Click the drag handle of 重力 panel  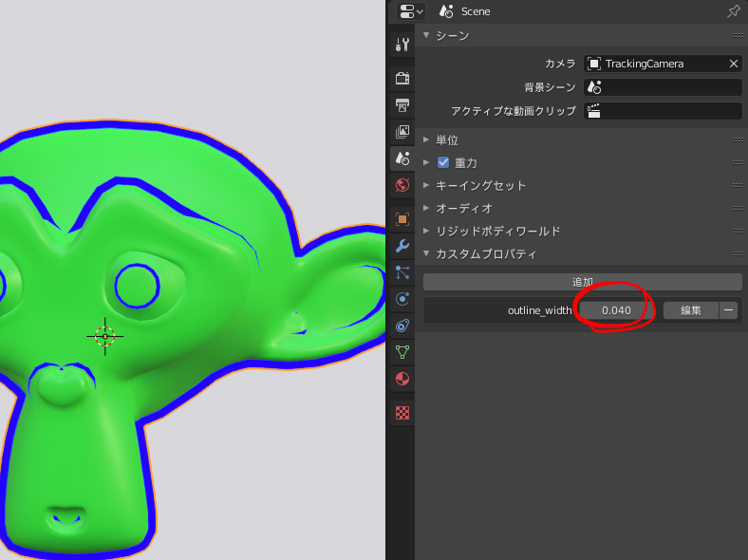(x=737, y=162)
